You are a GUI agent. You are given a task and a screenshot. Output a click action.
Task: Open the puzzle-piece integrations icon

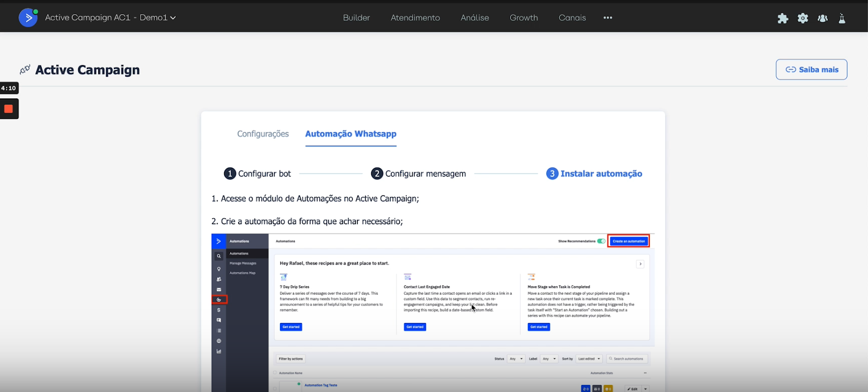(782, 18)
